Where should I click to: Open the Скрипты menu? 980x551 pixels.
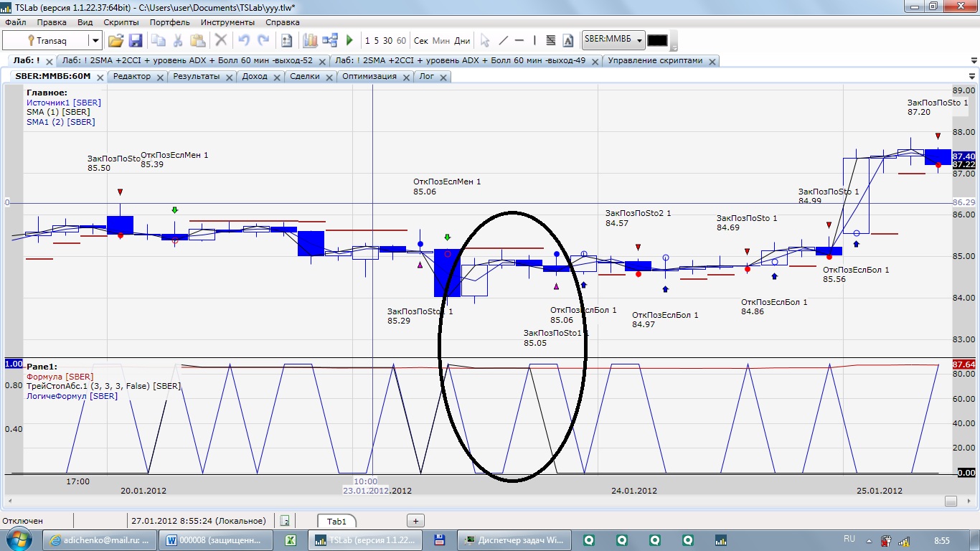click(x=121, y=22)
